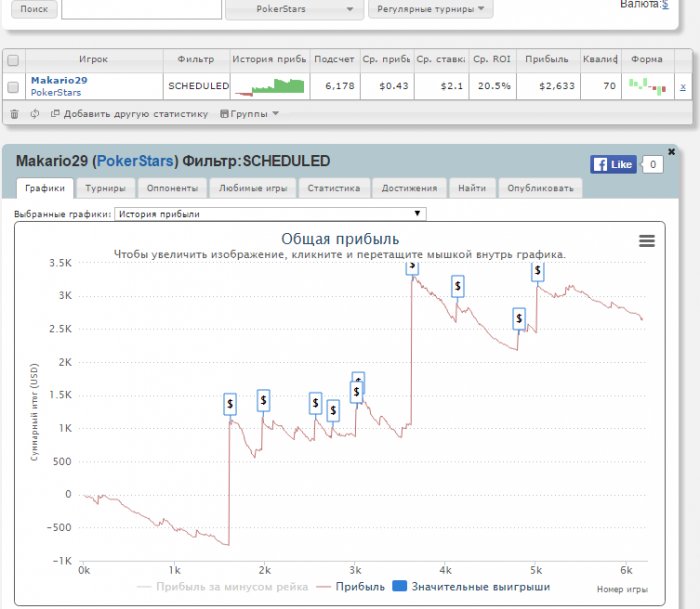Open the chart hamburger menu icon
This screenshot has height=609, width=700.
pyautogui.click(x=647, y=241)
